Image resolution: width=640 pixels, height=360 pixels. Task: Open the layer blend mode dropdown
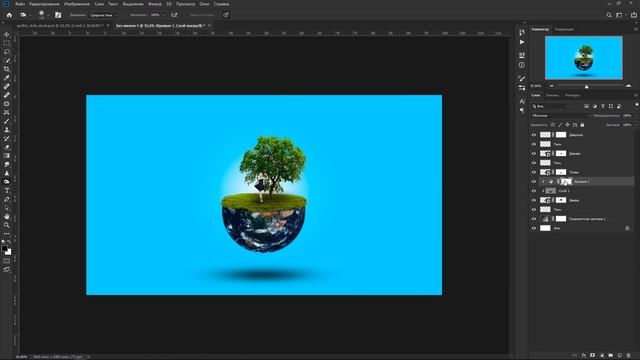coord(560,116)
